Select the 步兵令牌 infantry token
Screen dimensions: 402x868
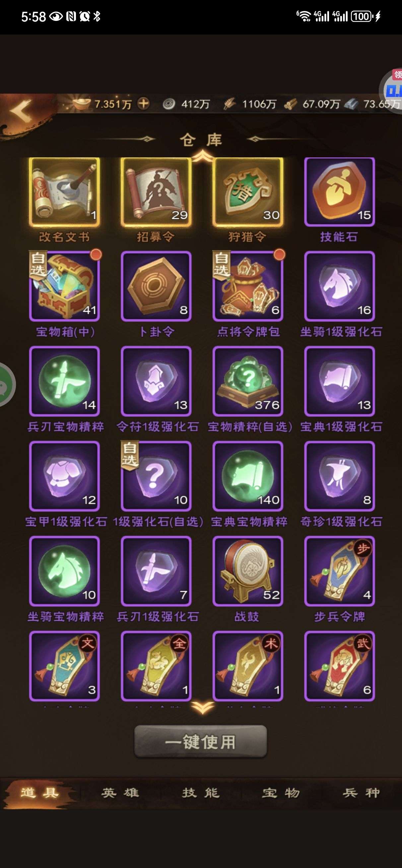(339, 571)
